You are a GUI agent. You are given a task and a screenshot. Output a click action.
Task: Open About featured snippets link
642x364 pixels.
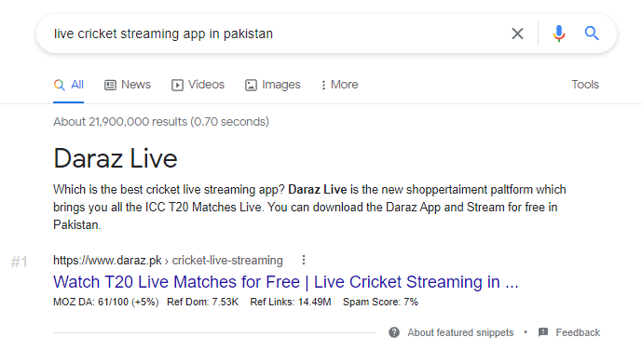pos(460,332)
